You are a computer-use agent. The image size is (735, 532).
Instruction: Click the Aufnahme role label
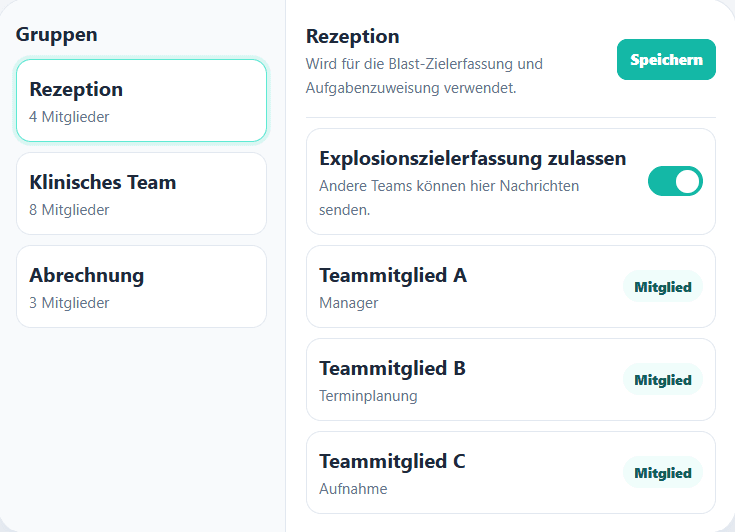click(353, 489)
